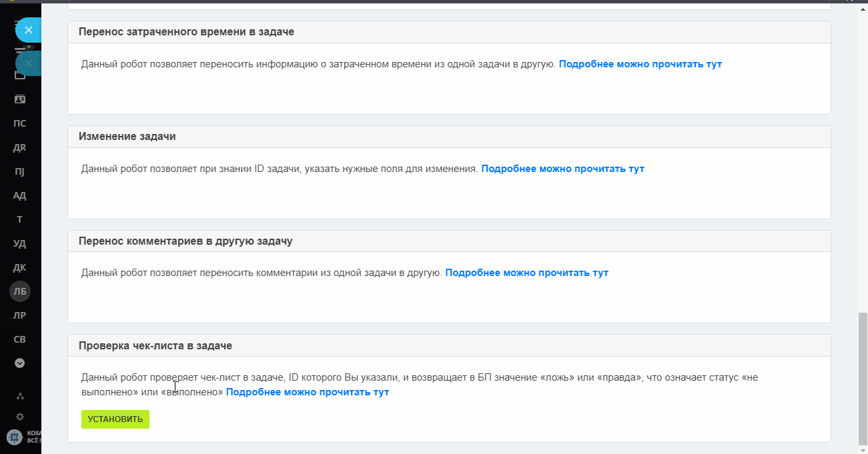This screenshot has width=868, height=454.
Task: Open the Т sidebar item
Action: [x=20, y=219]
